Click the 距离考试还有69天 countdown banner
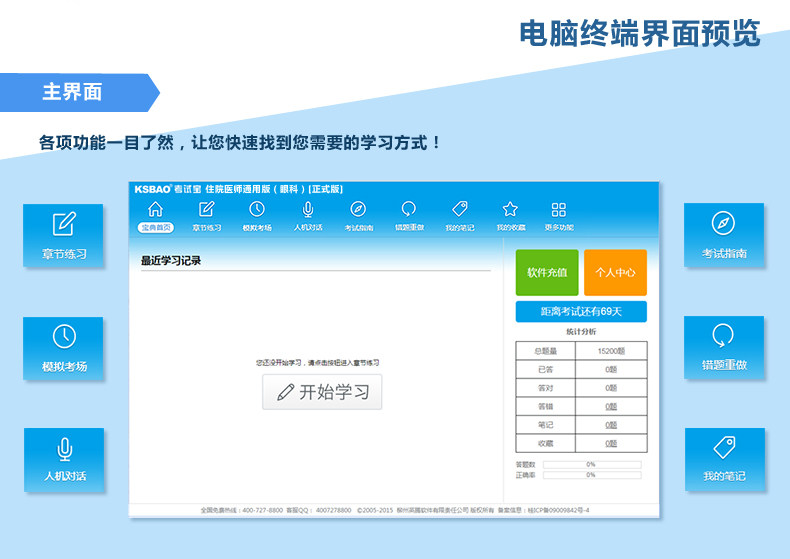This screenshot has width=790, height=559. 581,311
